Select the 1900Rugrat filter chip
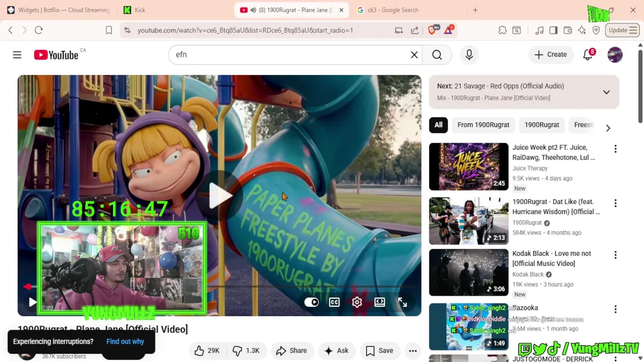This screenshot has width=644, height=362. [542, 125]
